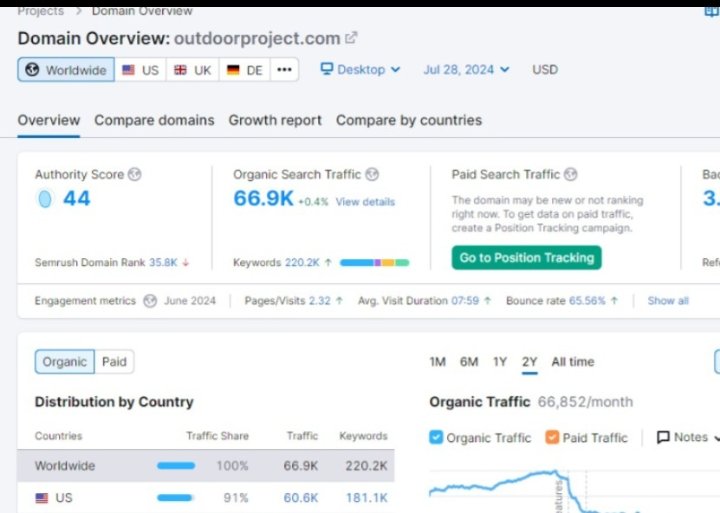Click Projects breadcrumb link
Image resolution: width=720 pixels, height=513 pixels.
[40, 11]
